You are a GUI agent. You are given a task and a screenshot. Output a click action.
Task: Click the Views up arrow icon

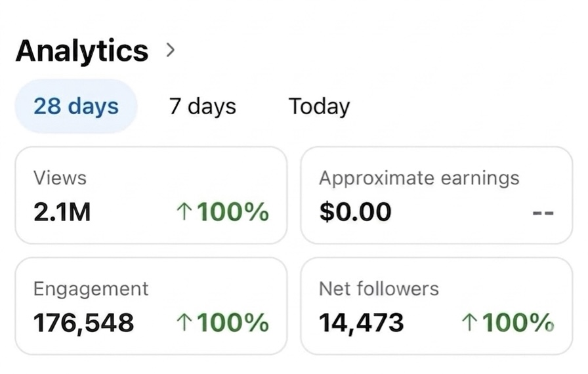(185, 212)
